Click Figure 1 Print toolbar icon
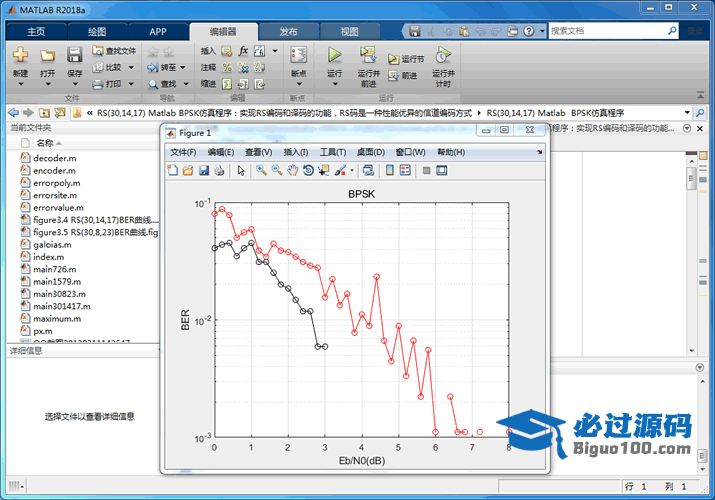 point(219,170)
